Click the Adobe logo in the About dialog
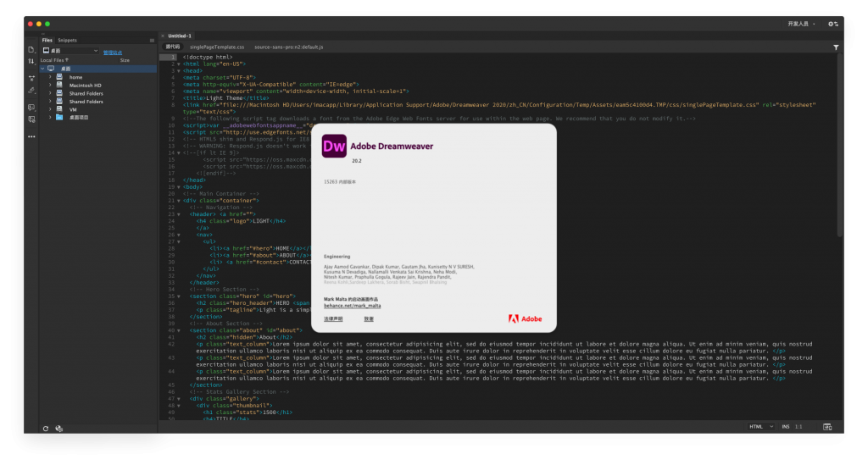The height and width of the screenshot is (465, 868). pos(525,319)
